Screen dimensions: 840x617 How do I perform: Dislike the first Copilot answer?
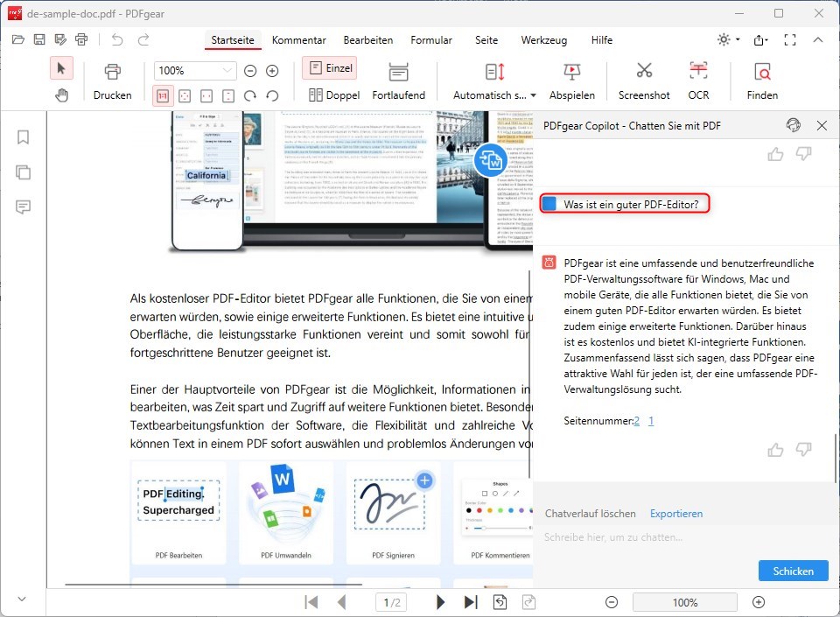coord(803,154)
